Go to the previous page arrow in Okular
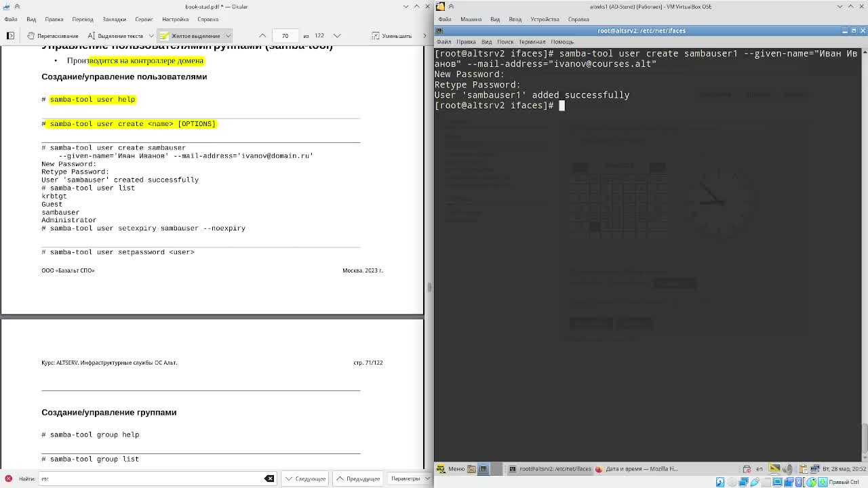 (262, 35)
